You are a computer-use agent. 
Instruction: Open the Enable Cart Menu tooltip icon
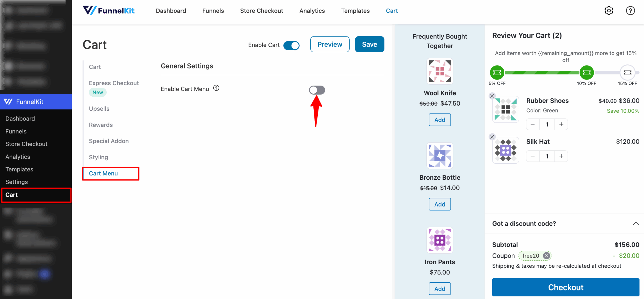(x=216, y=88)
